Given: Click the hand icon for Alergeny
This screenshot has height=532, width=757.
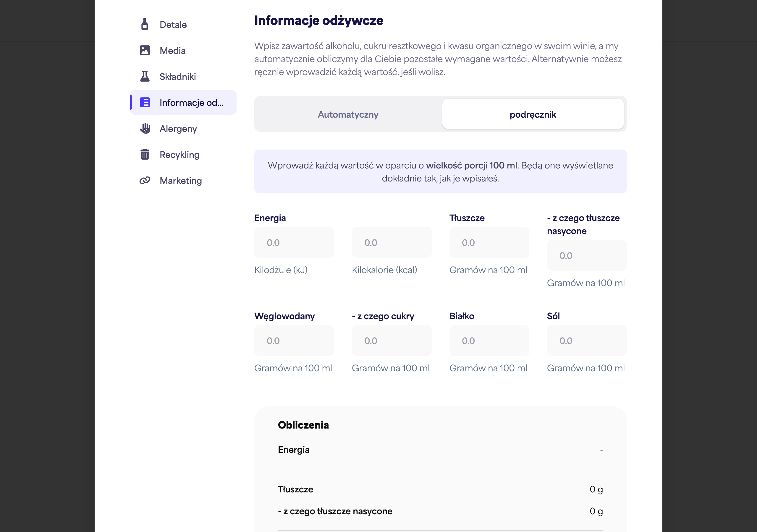Looking at the screenshot, I should (x=145, y=128).
